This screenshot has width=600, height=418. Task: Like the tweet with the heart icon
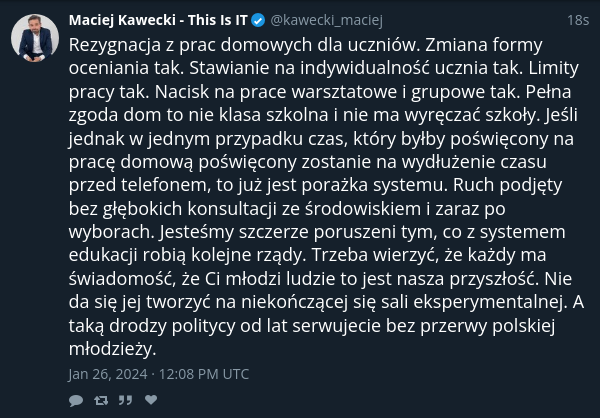click(x=151, y=400)
